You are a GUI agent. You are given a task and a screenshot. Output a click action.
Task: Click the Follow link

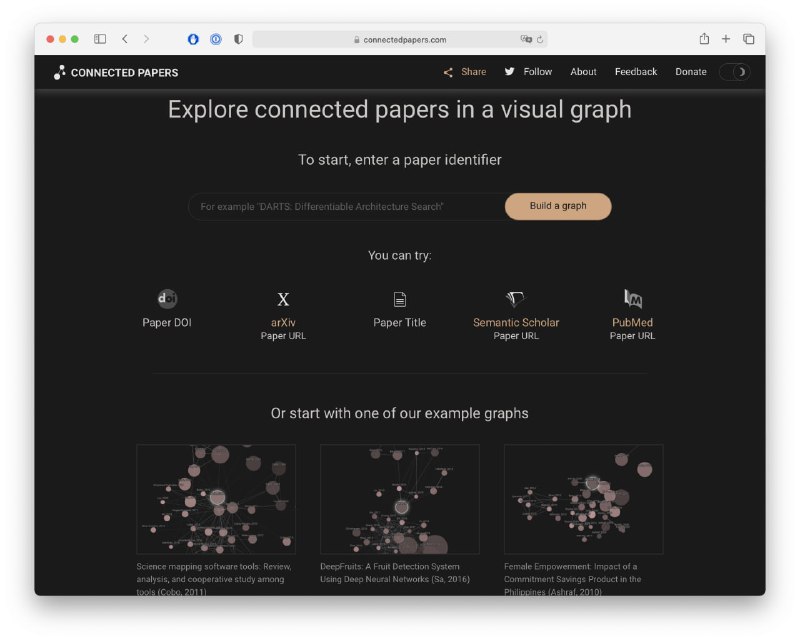(538, 72)
